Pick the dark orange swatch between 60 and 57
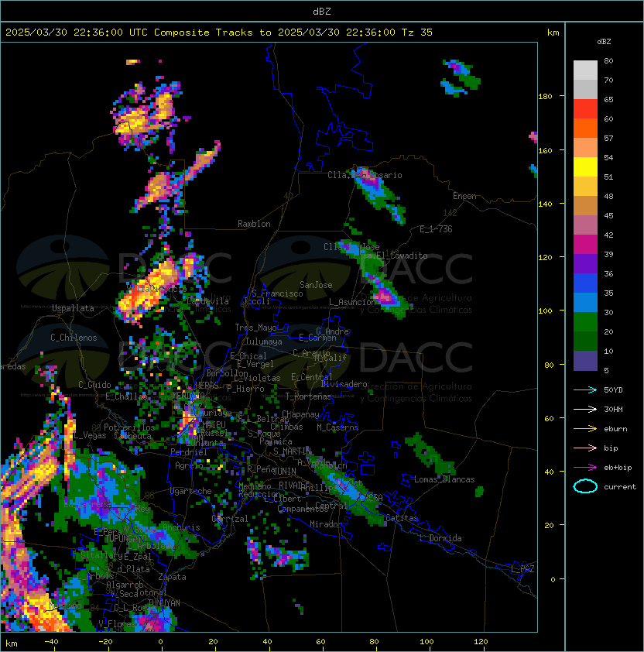The height and width of the screenshot is (652, 644). tap(585, 129)
